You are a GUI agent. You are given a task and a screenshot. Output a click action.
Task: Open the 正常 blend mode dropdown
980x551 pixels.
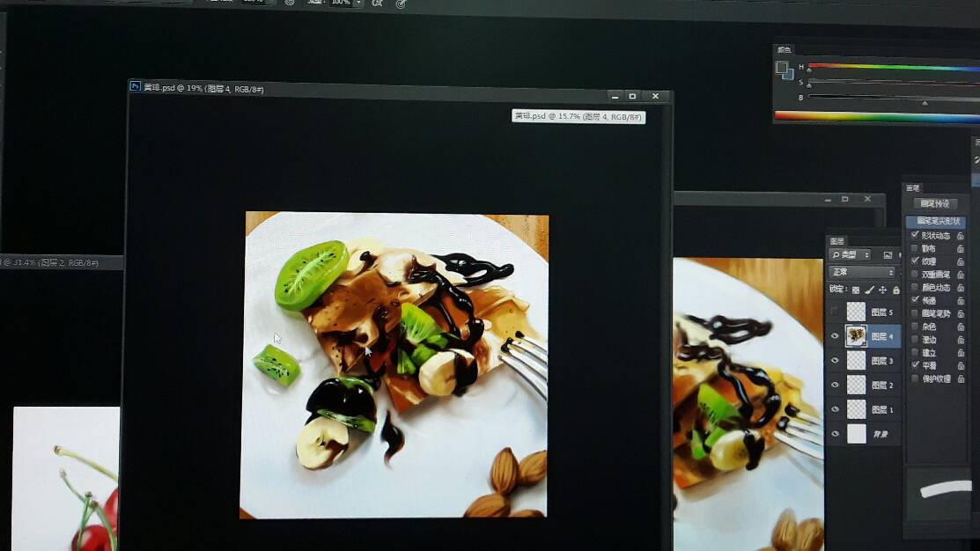pos(862,272)
